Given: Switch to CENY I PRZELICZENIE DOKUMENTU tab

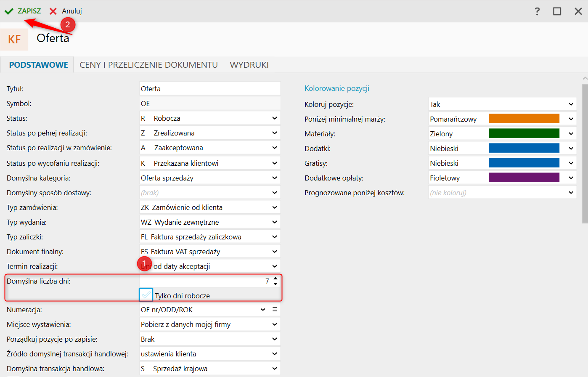Looking at the screenshot, I should [148, 65].
